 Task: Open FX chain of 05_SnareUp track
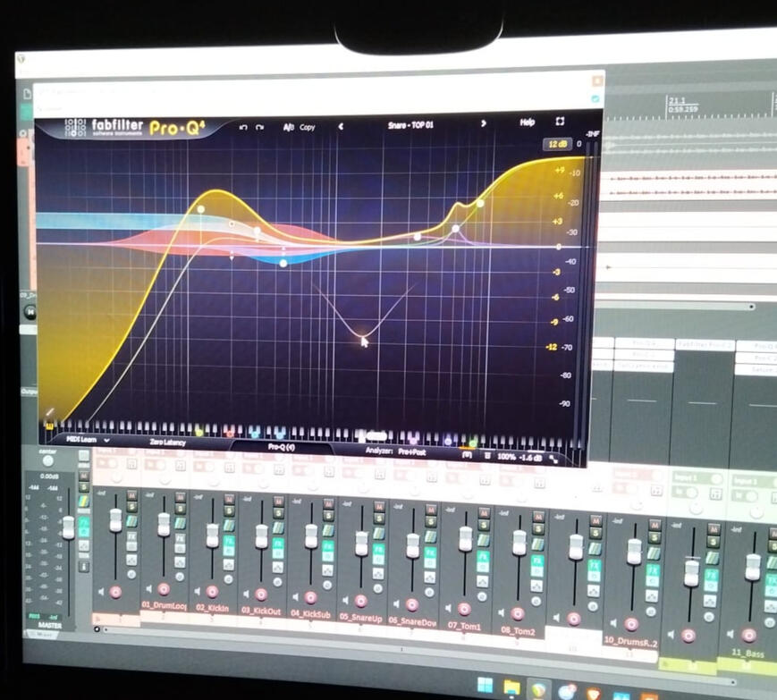click(x=378, y=550)
